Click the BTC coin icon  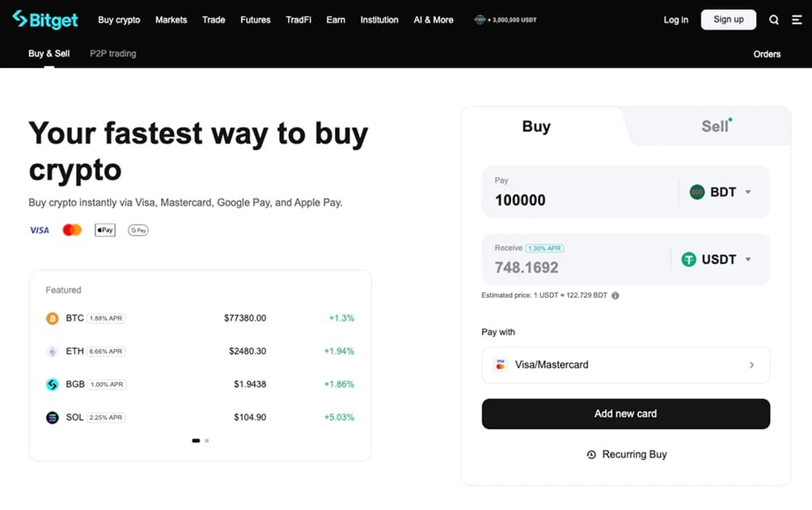pos(53,318)
